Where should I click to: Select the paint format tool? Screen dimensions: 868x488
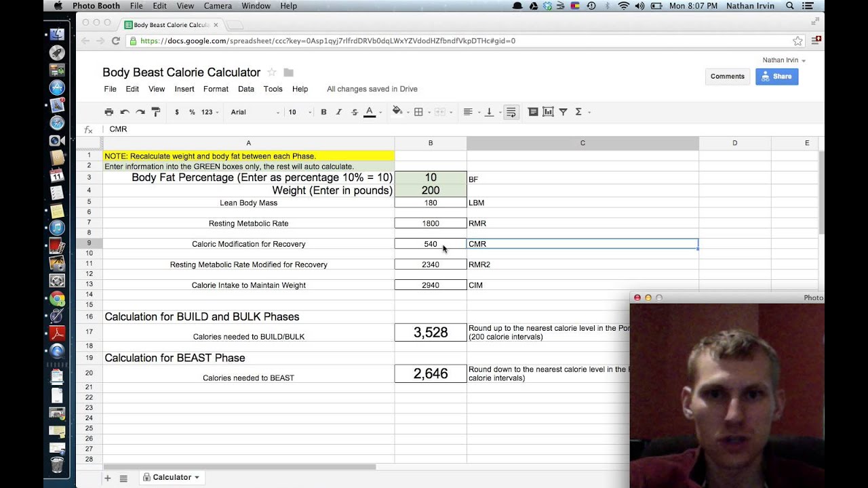pos(156,112)
